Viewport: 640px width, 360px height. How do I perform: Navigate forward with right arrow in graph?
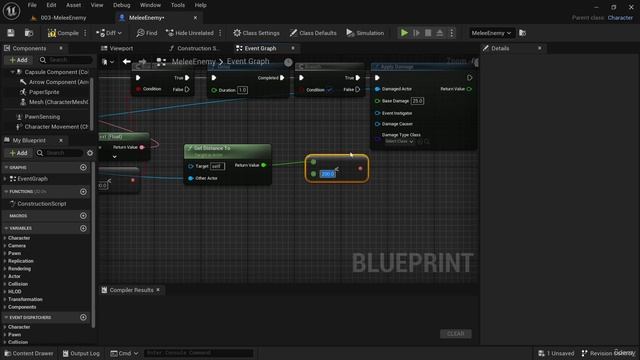click(142, 62)
